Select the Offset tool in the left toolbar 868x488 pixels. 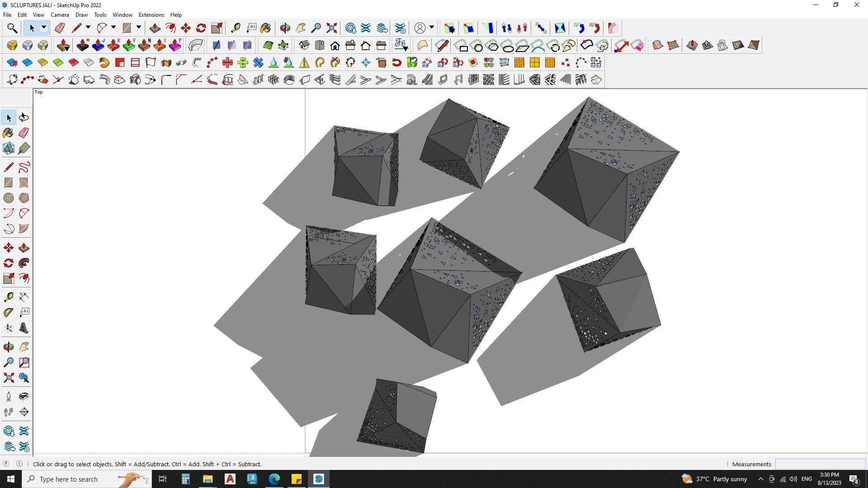24,278
